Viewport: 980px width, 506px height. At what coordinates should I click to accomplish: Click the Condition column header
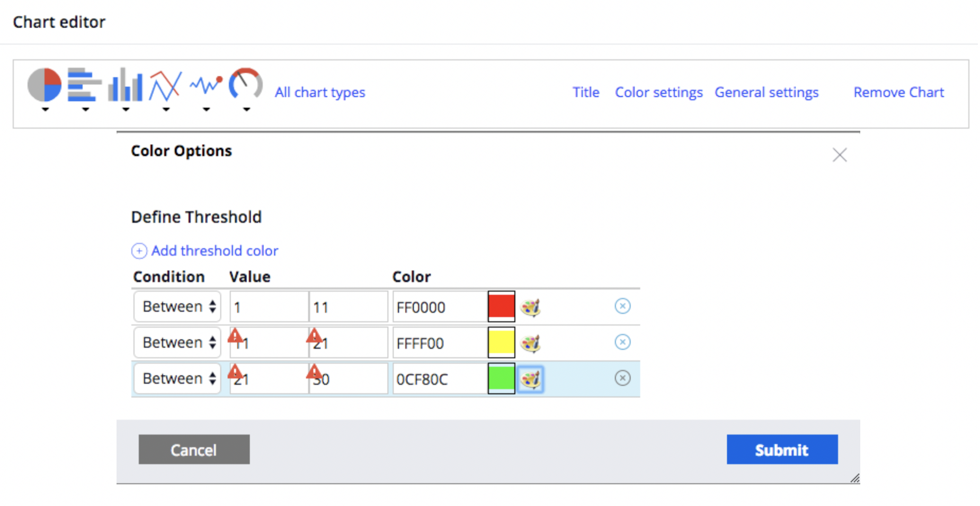(169, 277)
